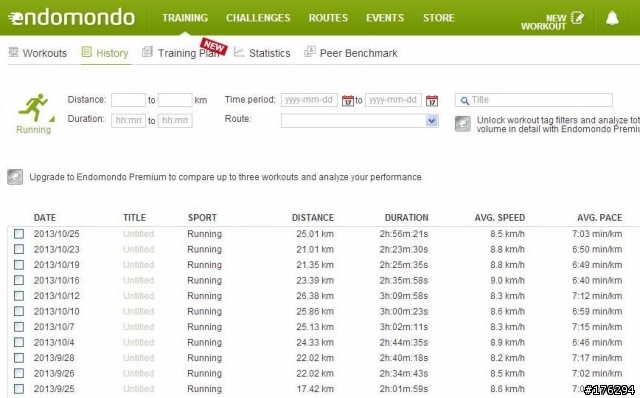Viewport: 640px width, 398px height.
Task: Click the Peer Benchmark icon
Action: point(310,51)
